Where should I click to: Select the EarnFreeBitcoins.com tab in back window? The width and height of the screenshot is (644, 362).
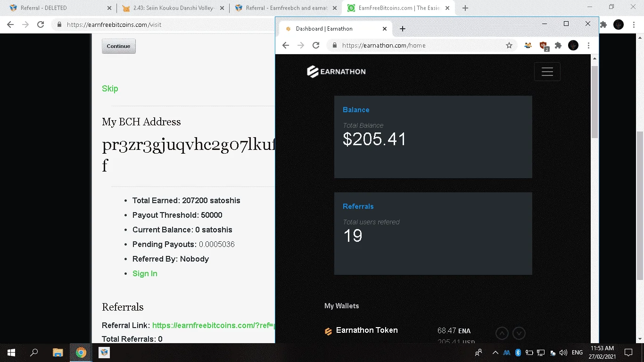click(x=399, y=8)
